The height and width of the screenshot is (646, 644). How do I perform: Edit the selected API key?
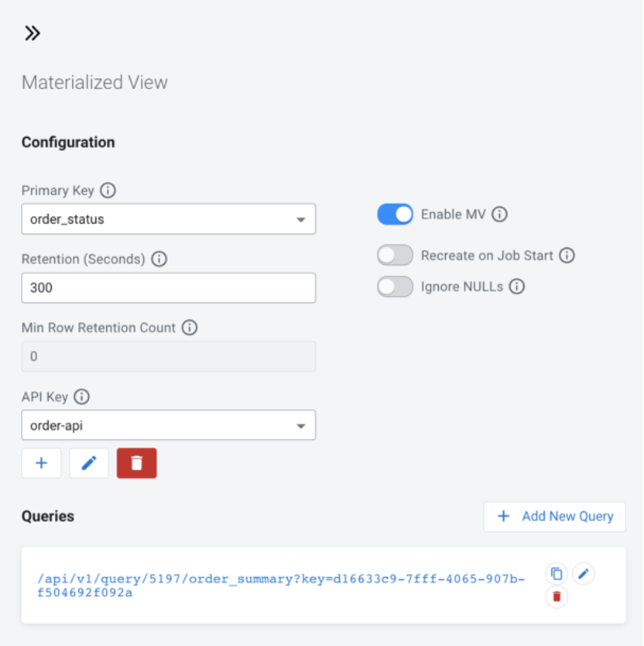tap(89, 463)
